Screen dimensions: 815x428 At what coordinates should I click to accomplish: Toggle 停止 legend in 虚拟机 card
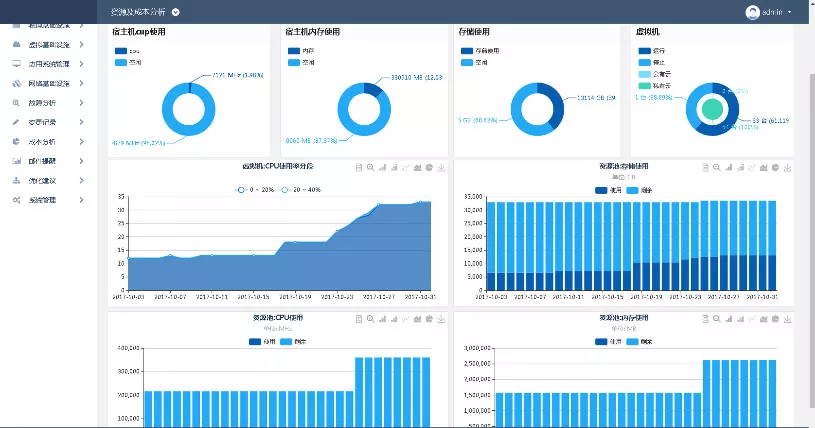(651, 62)
